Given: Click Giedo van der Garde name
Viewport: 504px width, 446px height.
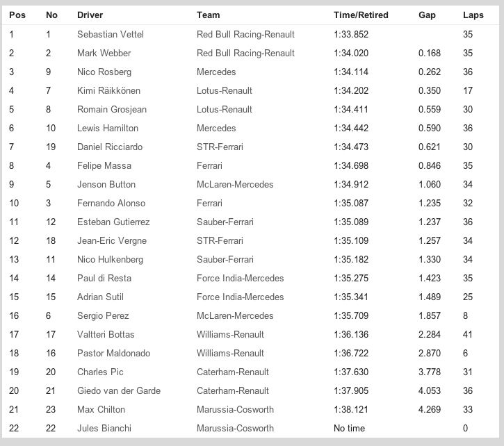Looking at the screenshot, I should (119, 390).
